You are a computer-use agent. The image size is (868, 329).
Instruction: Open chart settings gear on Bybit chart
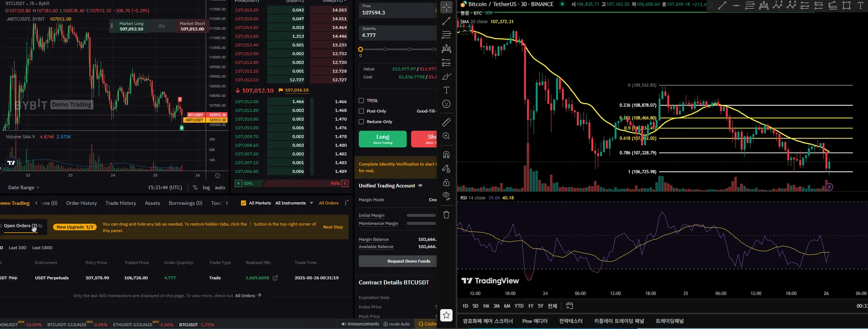217,175
